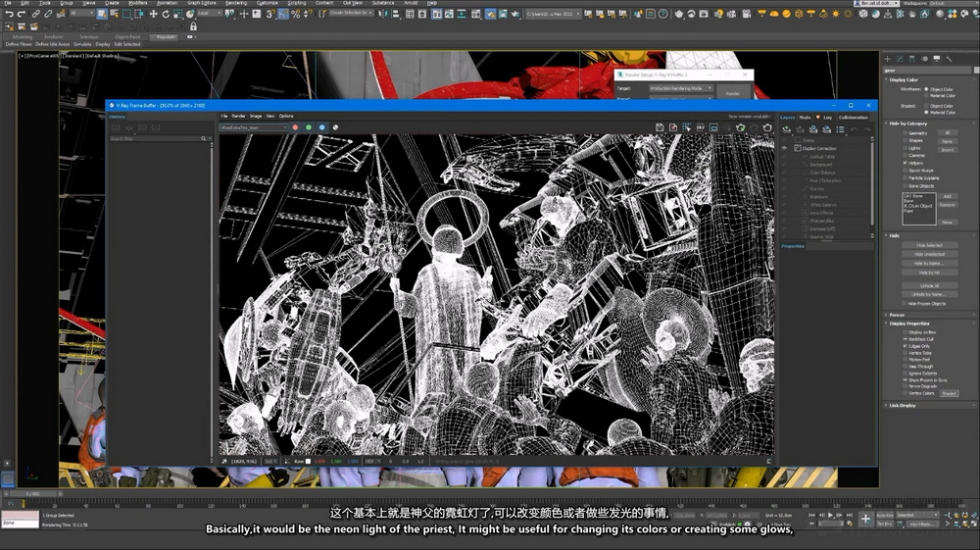
Task: Open the Create Selection Set dropdown
Action: (351, 13)
